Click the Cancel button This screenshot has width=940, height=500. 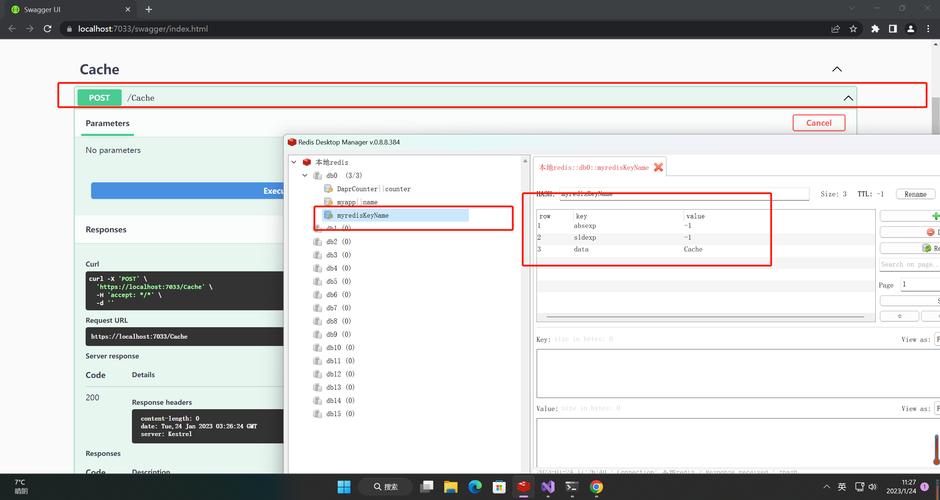819,123
